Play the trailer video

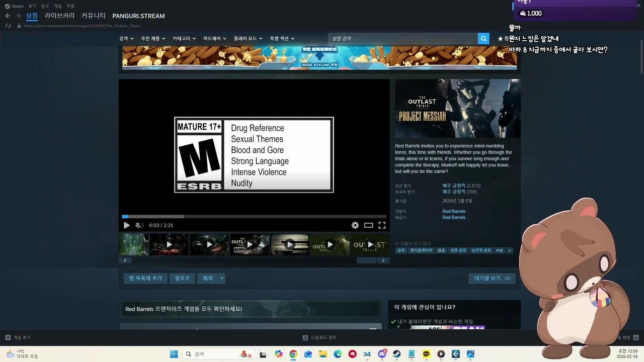tap(127, 225)
